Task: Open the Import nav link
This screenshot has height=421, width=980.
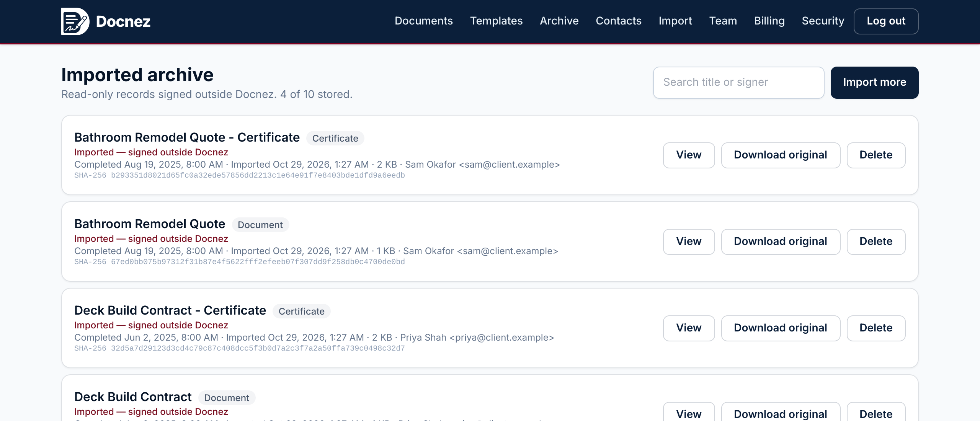Action: coord(675,21)
